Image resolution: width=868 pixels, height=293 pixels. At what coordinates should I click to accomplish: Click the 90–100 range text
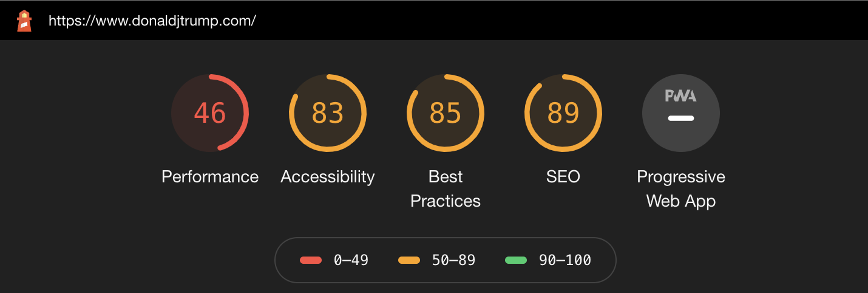[x=565, y=260]
